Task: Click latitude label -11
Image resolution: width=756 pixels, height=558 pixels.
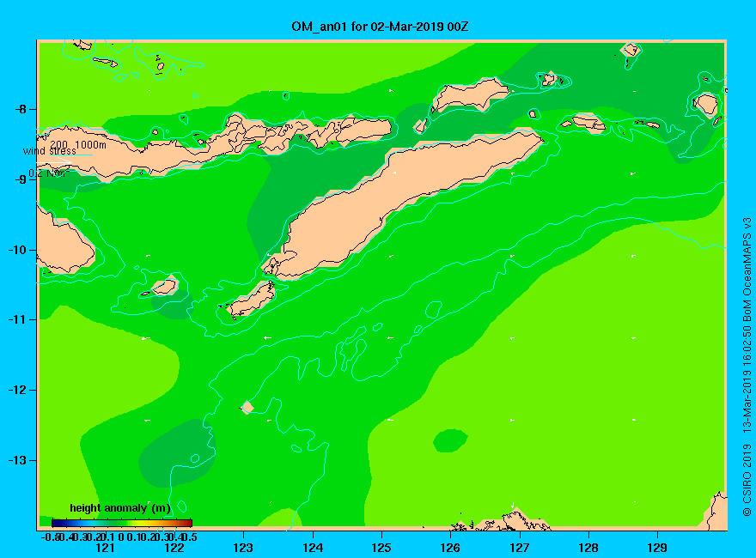Action: coord(18,319)
